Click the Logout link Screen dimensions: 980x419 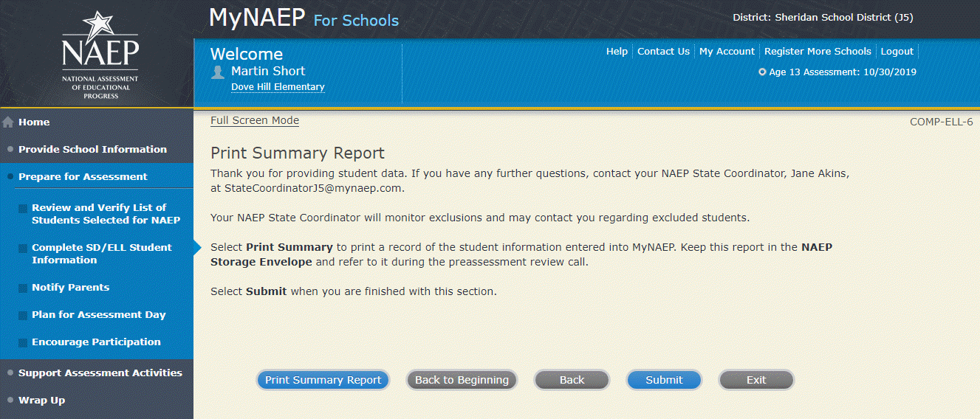point(897,52)
